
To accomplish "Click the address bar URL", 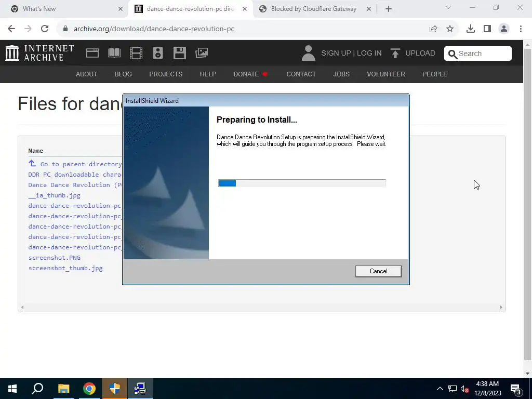I will tap(154, 29).
